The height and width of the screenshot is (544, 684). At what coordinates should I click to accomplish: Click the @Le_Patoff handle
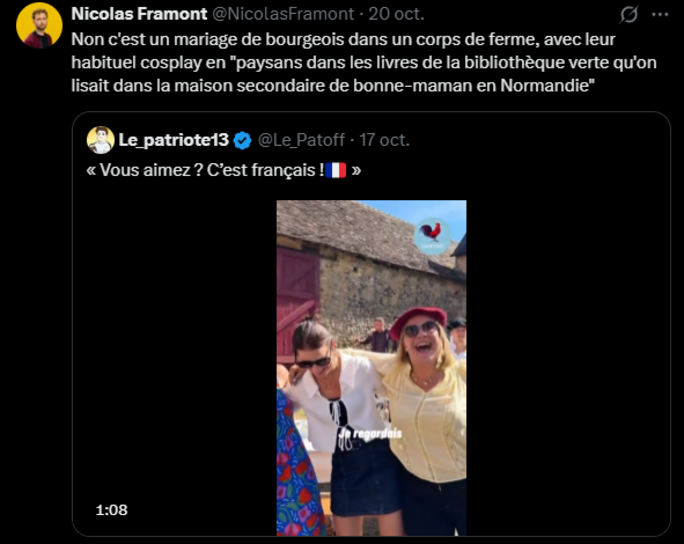(299, 141)
